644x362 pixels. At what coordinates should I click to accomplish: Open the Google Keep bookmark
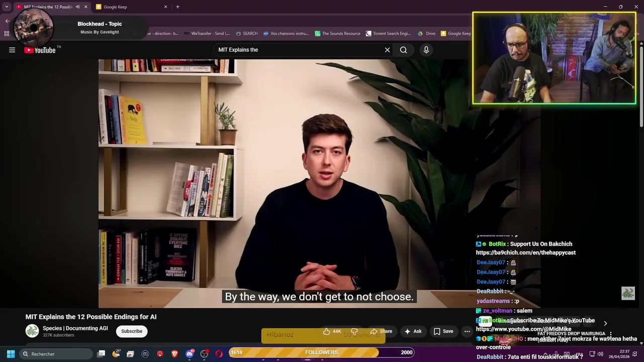(456, 34)
